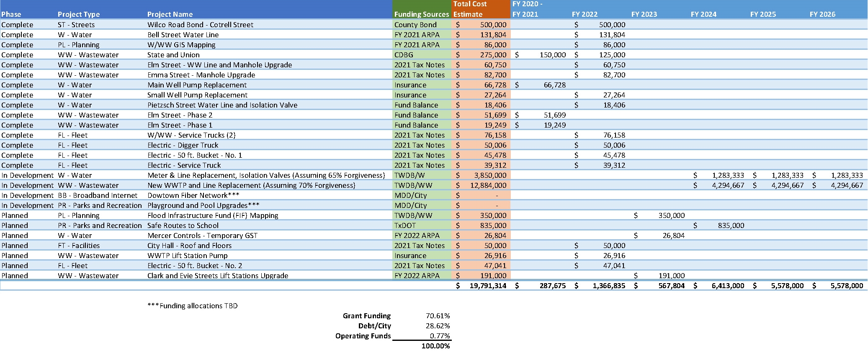Click the 70.61% grant funding value
Viewport: 868px width, 353px height.
click(x=438, y=316)
